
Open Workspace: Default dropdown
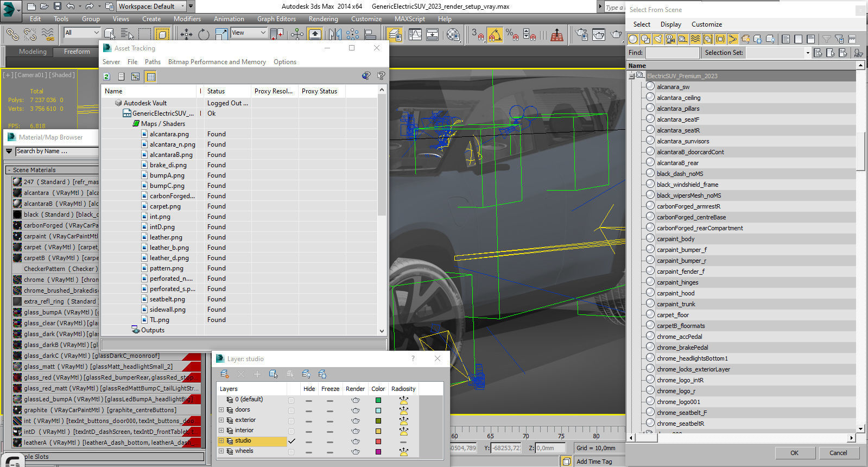pyautogui.click(x=151, y=7)
